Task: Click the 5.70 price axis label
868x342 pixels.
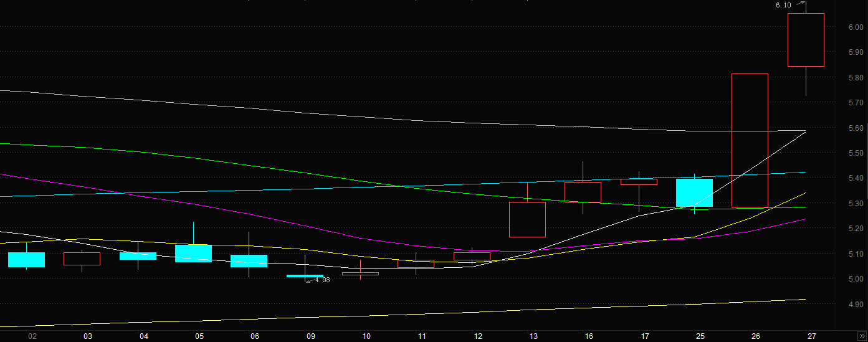Action: [856, 103]
